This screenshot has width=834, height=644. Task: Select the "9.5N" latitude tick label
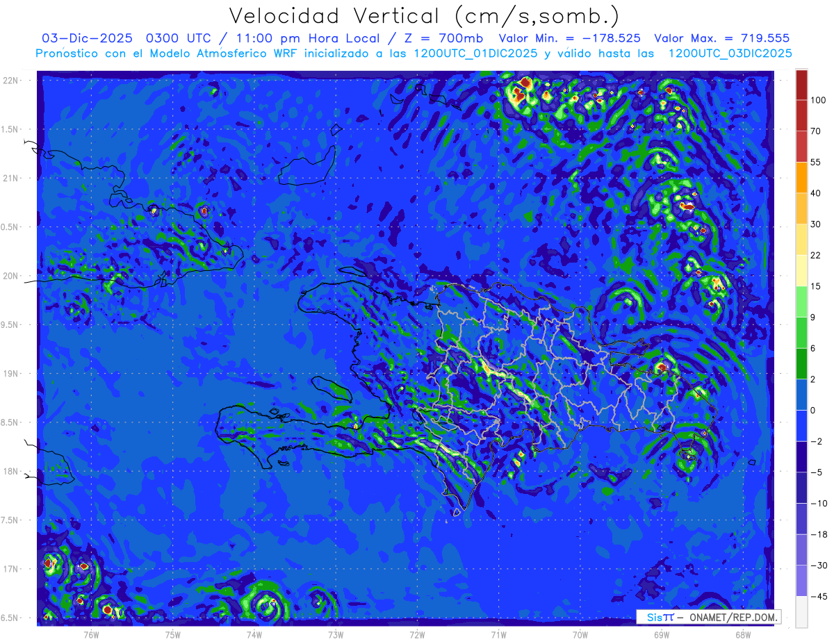(x=10, y=324)
